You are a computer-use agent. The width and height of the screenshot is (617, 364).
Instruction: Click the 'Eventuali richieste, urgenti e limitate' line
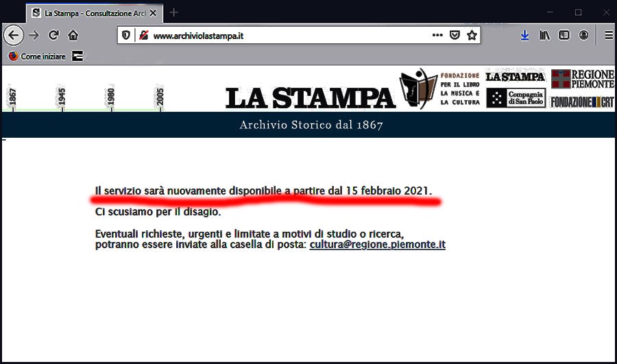click(250, 234)
